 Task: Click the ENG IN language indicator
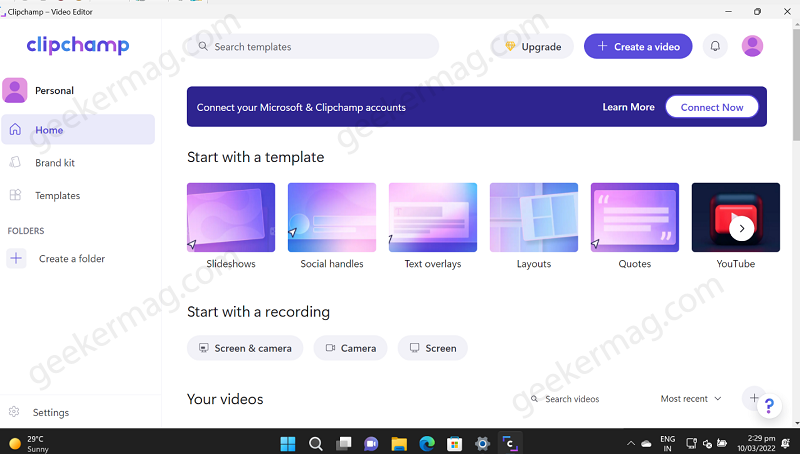tap(667, 443)
